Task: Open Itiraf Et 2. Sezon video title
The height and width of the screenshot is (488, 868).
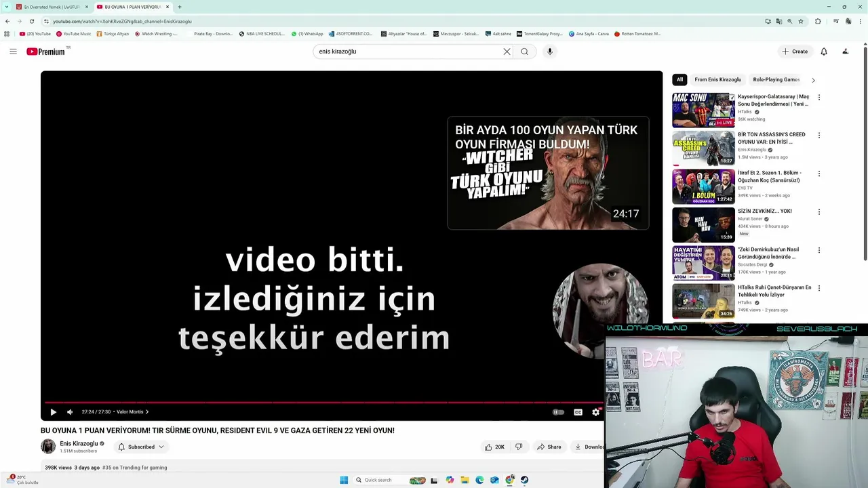Action: [769, 176]
